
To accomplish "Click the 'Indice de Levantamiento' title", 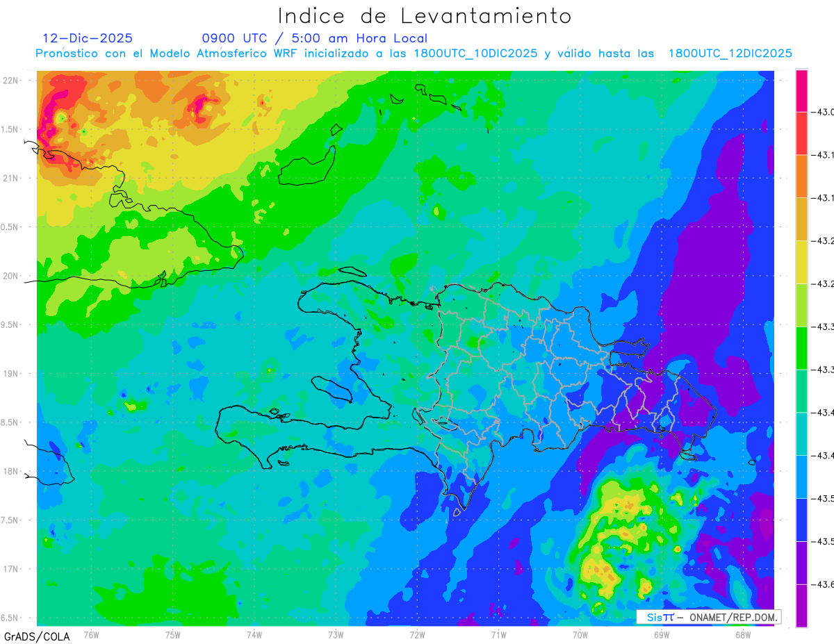I will [425, 16].
